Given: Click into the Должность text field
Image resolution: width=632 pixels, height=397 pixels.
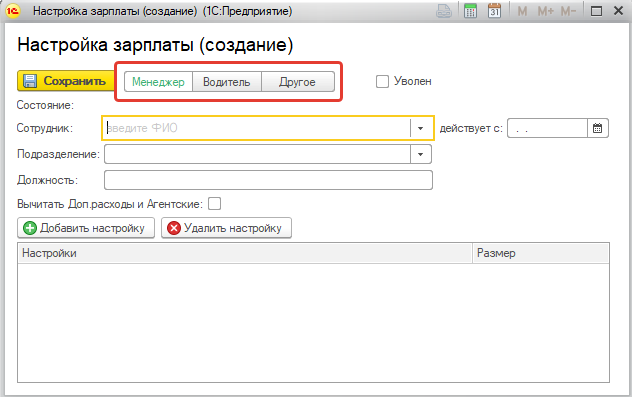Looking at the screenshot, I should pyautogui.click(x=268, y=180).
